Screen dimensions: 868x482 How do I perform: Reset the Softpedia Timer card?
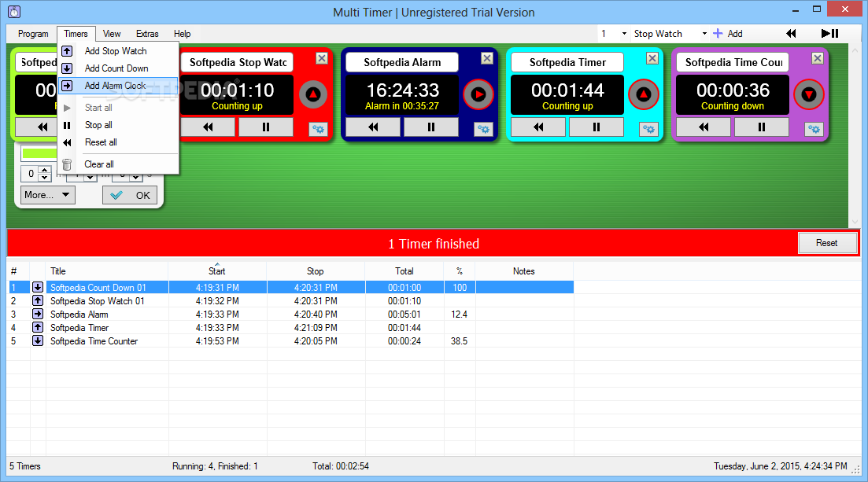click(538, 127)
